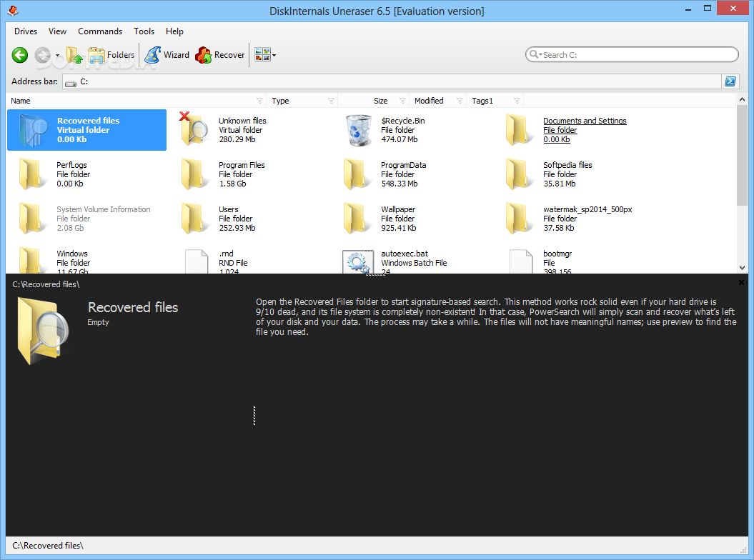Select the PerfLogs folder icon

[x=33, y=174]
